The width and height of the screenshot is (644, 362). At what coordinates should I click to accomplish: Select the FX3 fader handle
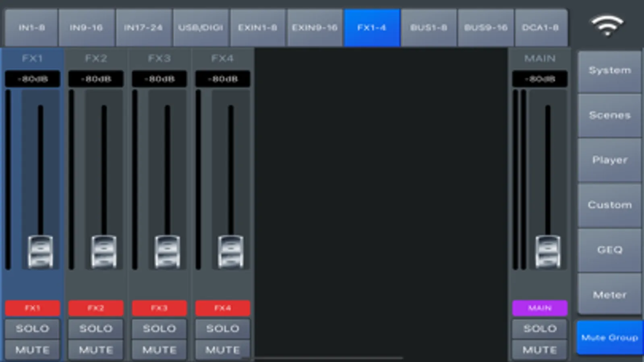[167, 252]
